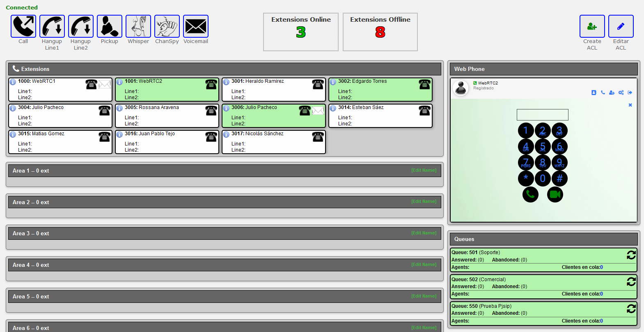Click the web phone logout icon
The image size is (644, 332).
[630, 93]
